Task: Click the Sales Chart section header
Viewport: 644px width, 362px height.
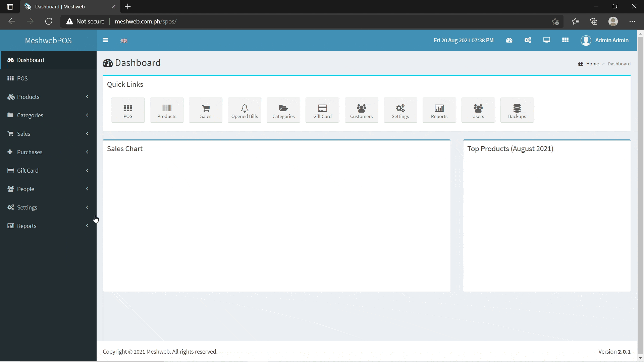Action: coord(125,148)
